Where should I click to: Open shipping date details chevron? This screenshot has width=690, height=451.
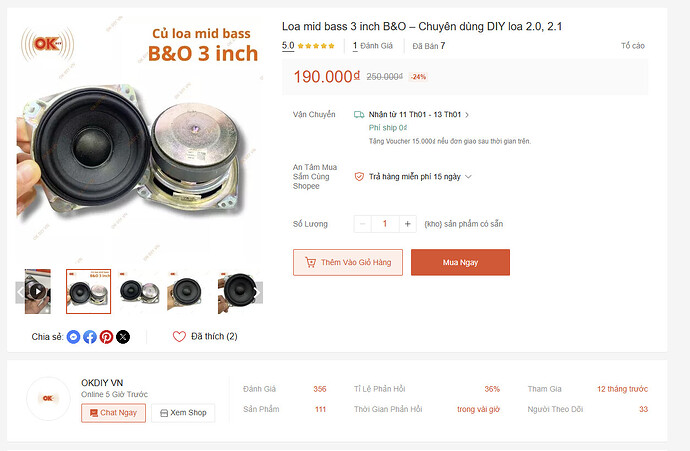(467, 115)
